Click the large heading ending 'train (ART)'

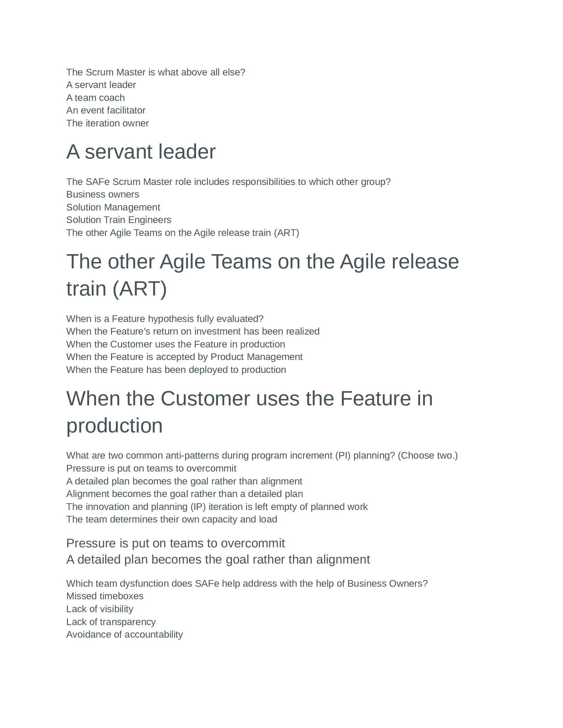tap(116, 289)
